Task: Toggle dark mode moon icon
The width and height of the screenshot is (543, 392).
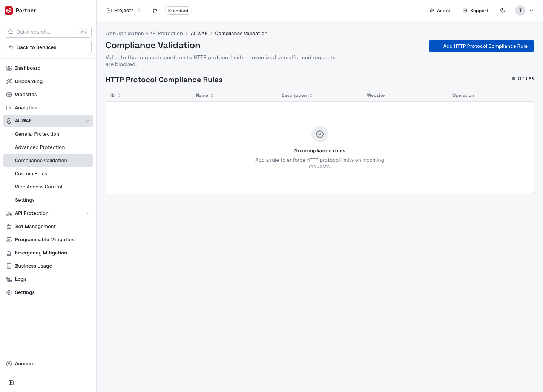Action: (x=503, y=11)
